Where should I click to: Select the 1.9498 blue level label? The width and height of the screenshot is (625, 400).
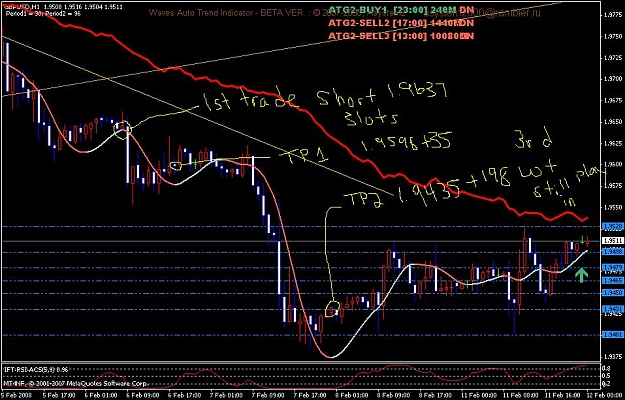(x=613, y=252)
